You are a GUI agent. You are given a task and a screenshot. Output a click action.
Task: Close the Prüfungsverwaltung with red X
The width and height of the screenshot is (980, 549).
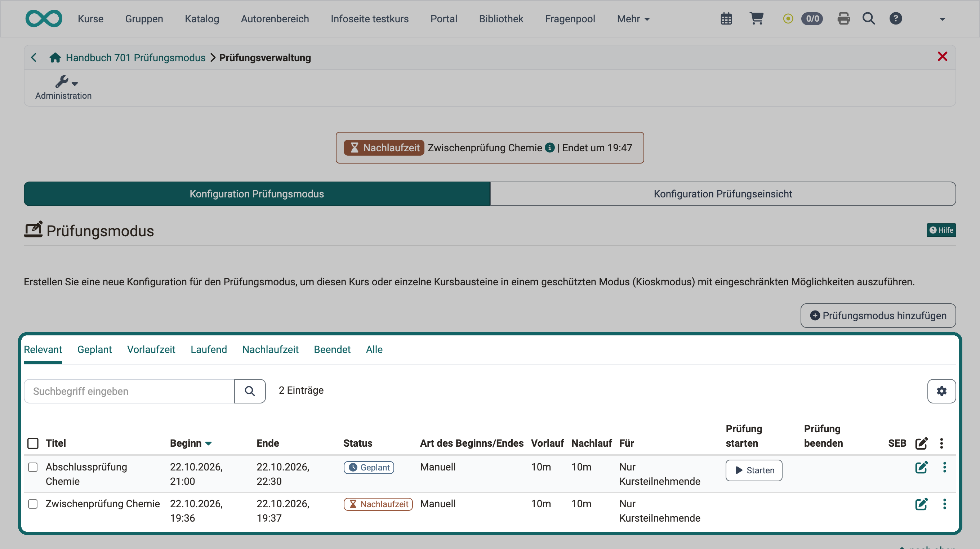click(942, 56)
